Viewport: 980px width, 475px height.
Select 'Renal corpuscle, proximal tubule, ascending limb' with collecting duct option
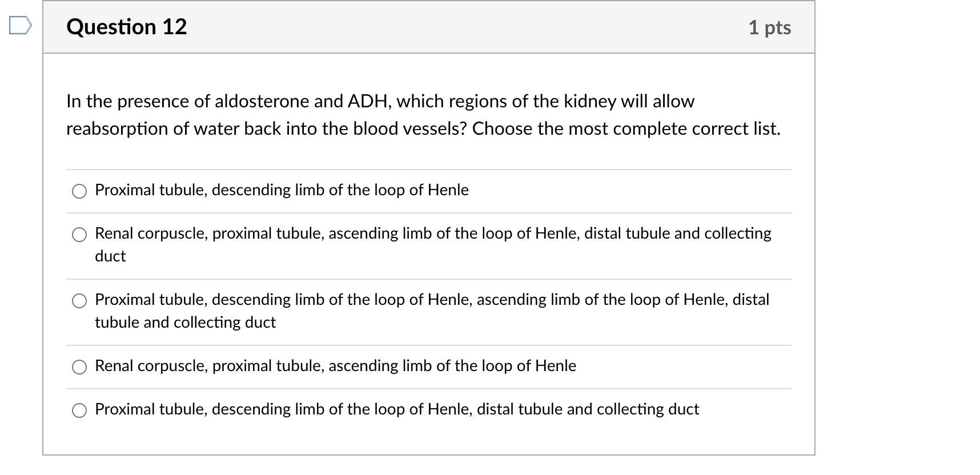(79, 235)
